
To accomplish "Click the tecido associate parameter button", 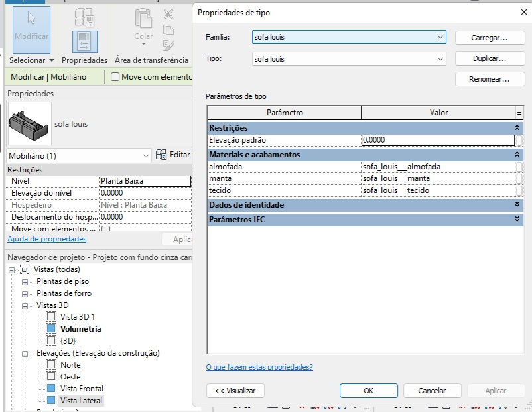I will tap(519, 190).
